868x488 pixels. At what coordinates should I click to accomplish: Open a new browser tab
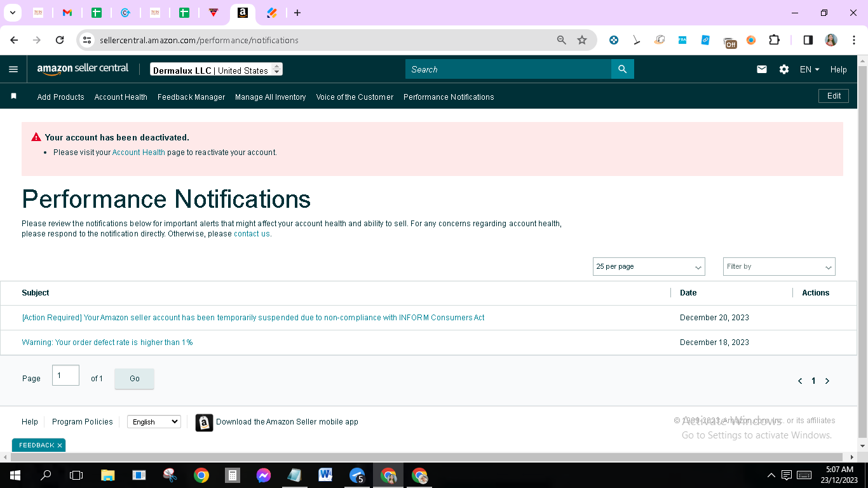(x=297, y=13)
